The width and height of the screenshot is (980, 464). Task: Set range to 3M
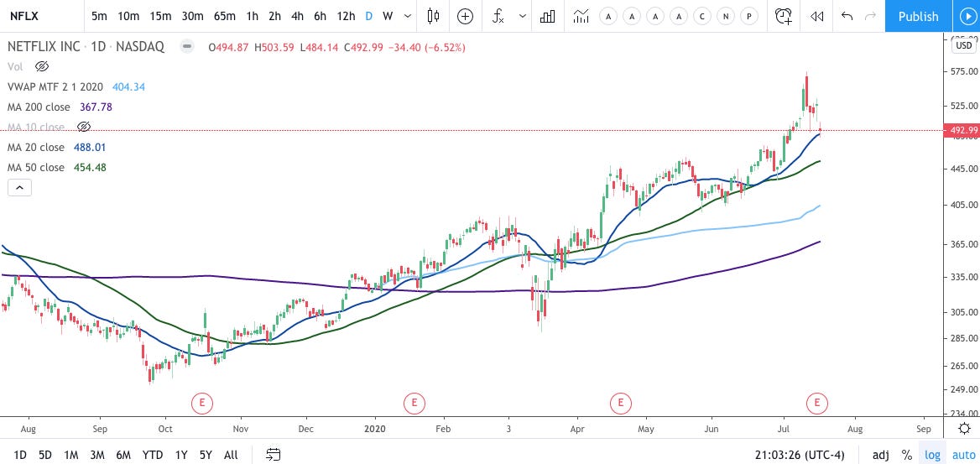point(96,455)
